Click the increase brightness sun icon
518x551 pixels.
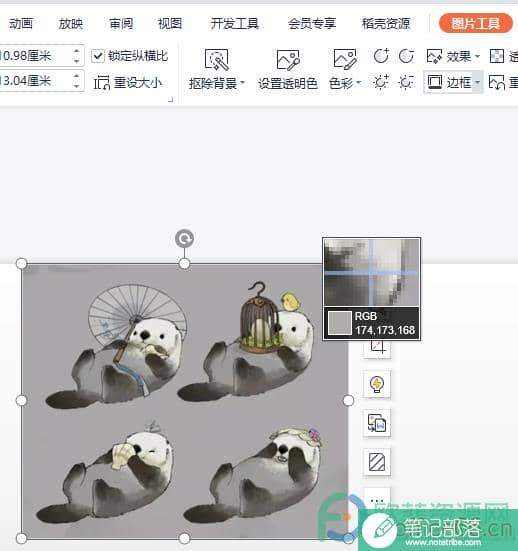point(381,82)
